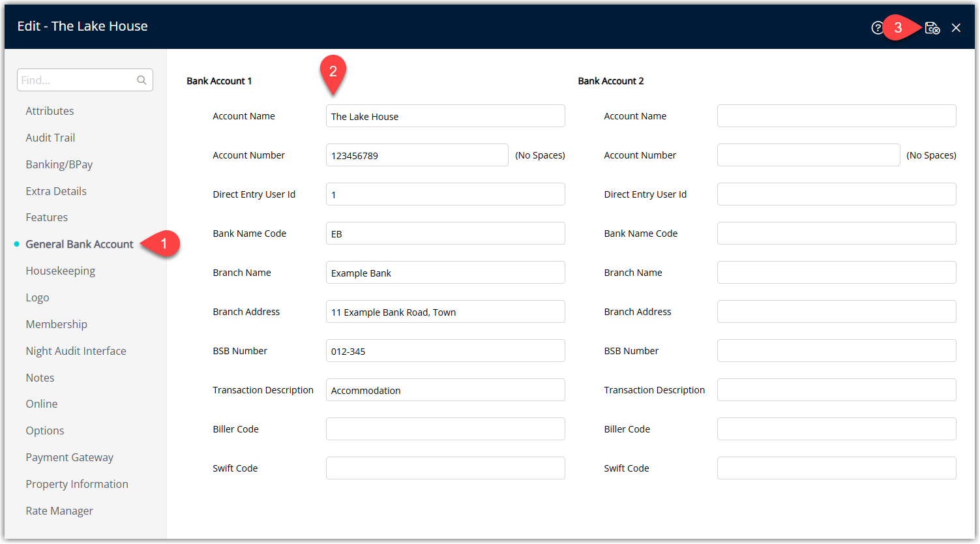Select General Bank Account in sidebar
The width and height of the screenshot is (980, 544).
[x=80, y=244]
